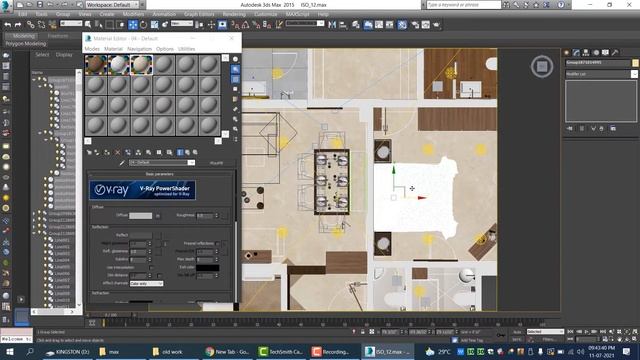Click the Save File icon in quick access bar
The image size is (640, 360).
point(40,5)
